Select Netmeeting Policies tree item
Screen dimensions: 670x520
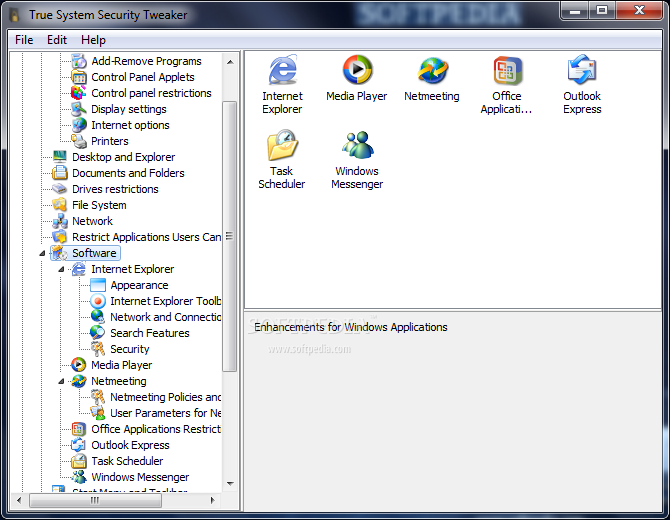(165, 397)
